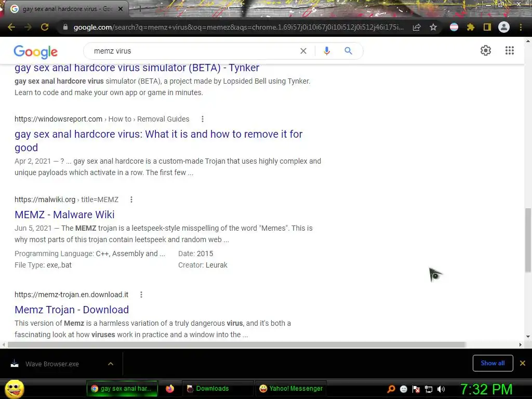
Task: Go back using the browser back arrow
Action: coord(11,27)
